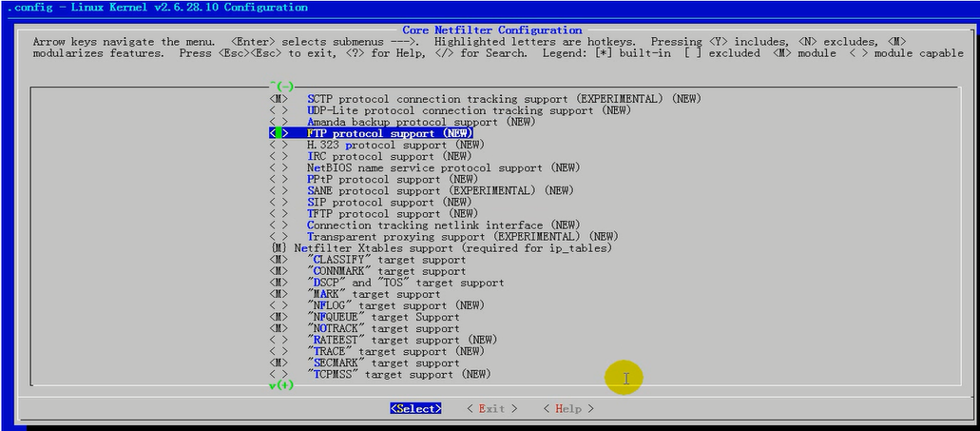
Task: Toggle SECMARK target support state box
Action: click(279, 362)
